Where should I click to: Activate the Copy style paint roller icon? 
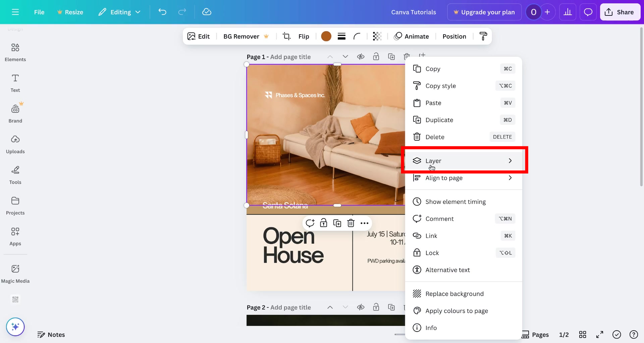tap(483, 36)
